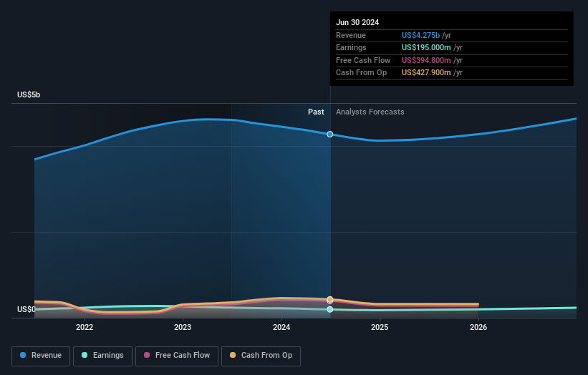This screenshot has width=588, height=375.
Task: Select the 2026 x-axis label
Action: (x=478, y=327)
